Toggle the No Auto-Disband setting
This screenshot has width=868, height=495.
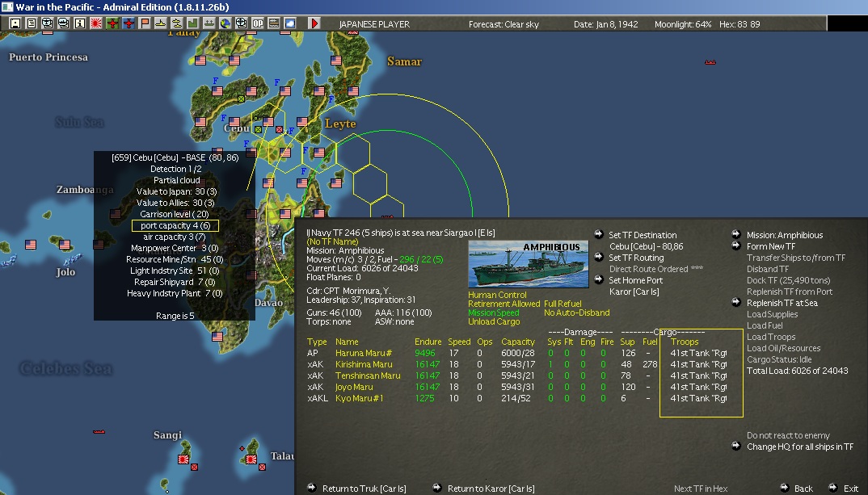click(577, 313)
